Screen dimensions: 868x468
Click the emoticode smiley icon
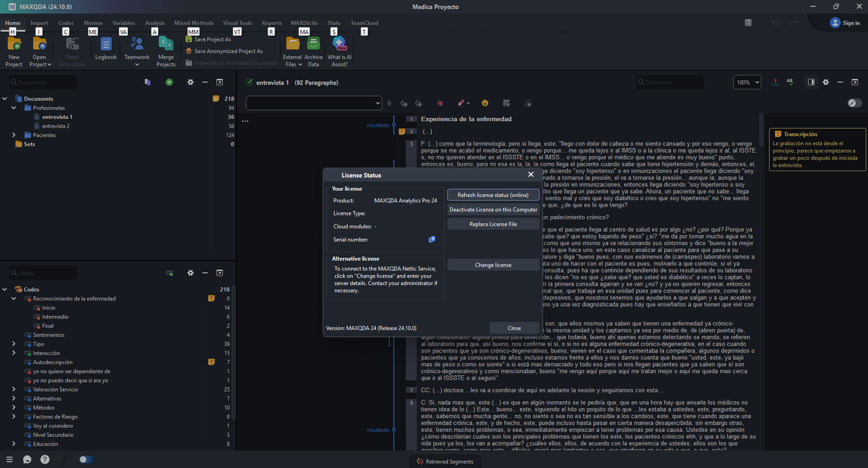(x=485, y=103)
